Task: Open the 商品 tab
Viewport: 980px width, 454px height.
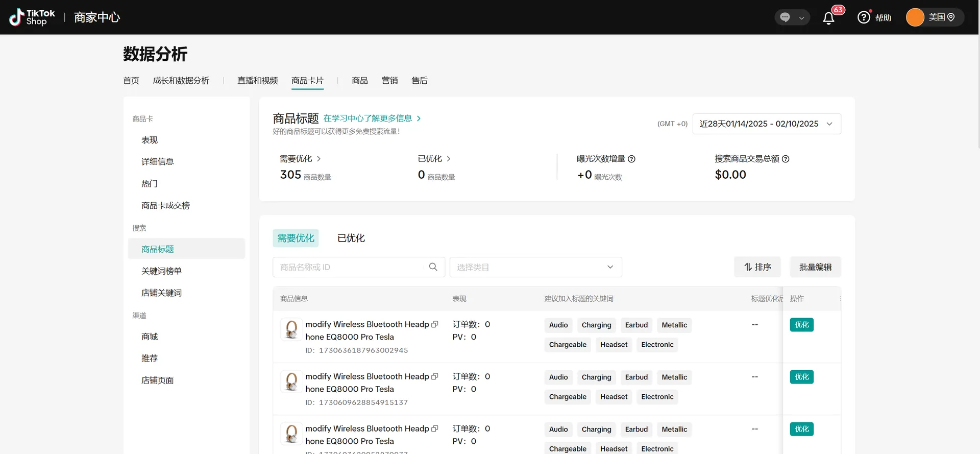Action: (x=360, y=81)
